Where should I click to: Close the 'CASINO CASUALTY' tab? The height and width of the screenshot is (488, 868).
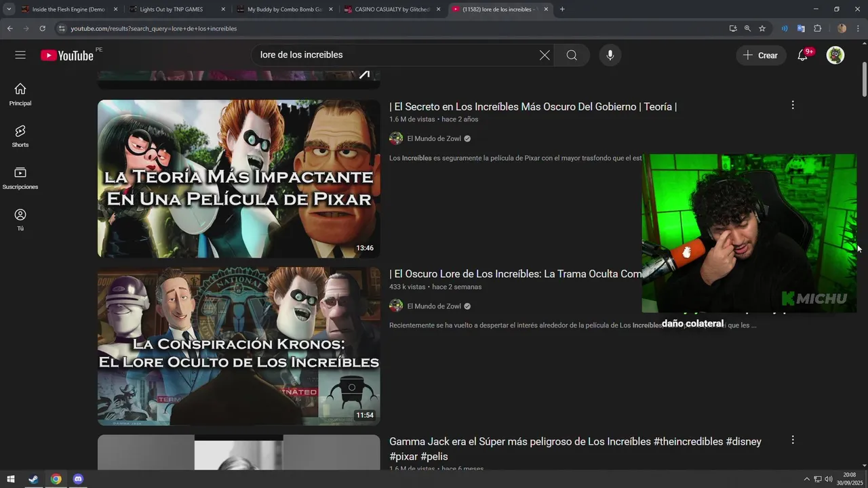[438, 9]
